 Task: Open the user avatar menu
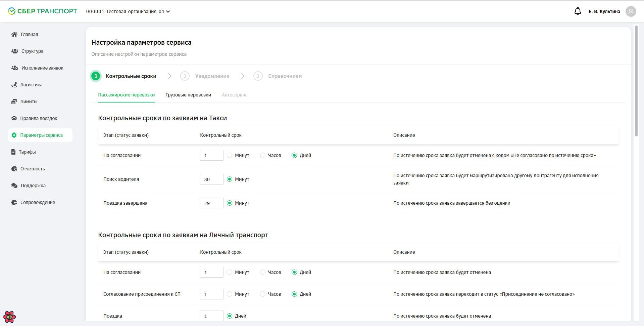click(x=631, y=11)
